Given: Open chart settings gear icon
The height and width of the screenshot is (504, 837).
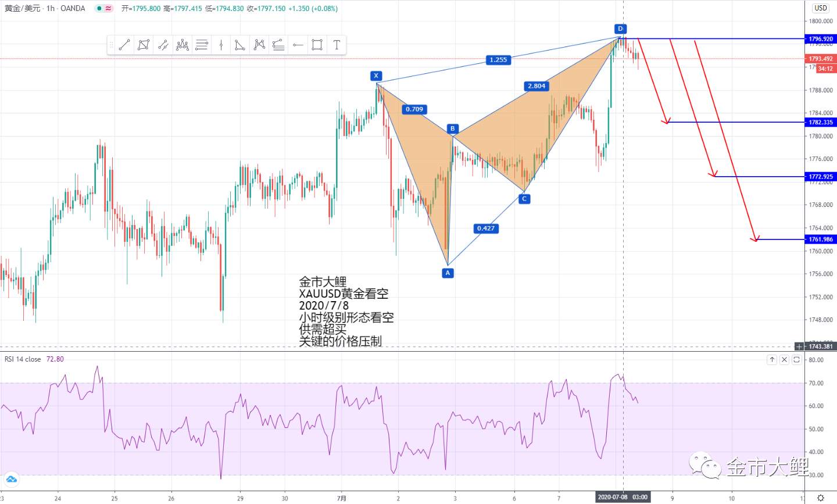Looking at the screenshot, I should pos(820,498).
